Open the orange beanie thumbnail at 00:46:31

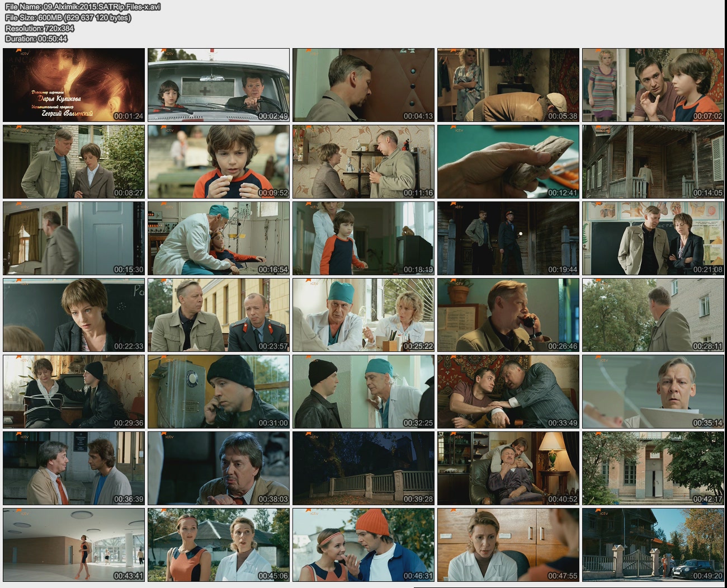(x=363, y=545)
